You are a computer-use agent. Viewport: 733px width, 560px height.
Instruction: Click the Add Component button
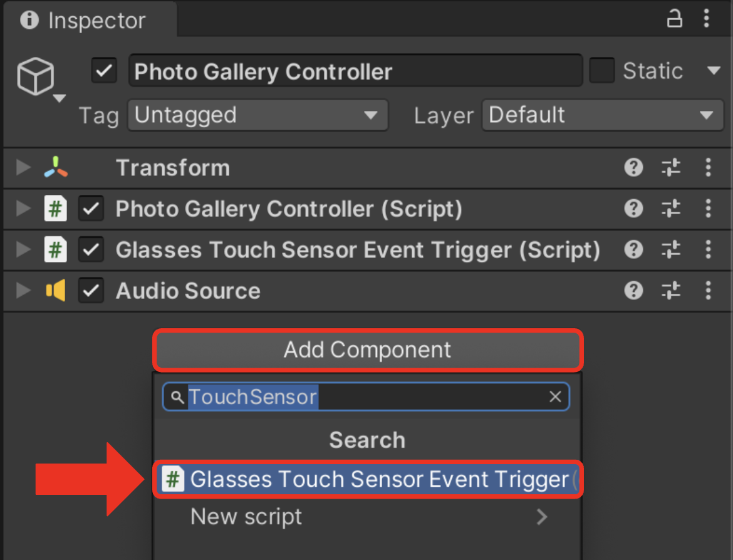click(368, 350)
